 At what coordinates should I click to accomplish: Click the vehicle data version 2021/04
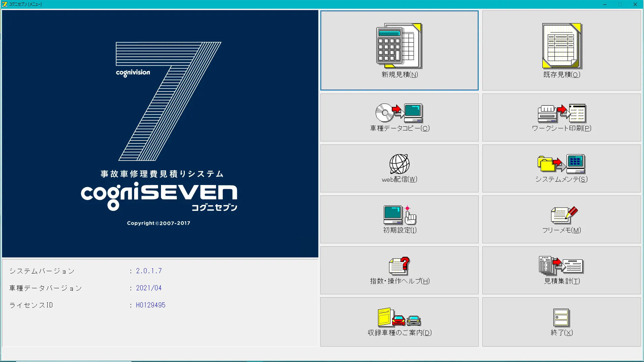pyautogui.click(x=149, y=288)
